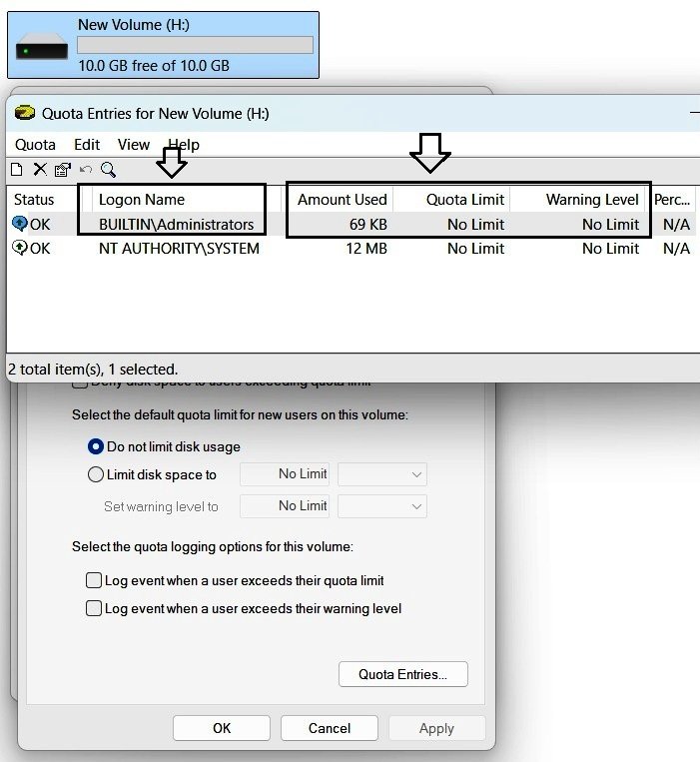Open the Quota menu
The width and height of the screenshot is (700, 762).
tap(36, 145)
